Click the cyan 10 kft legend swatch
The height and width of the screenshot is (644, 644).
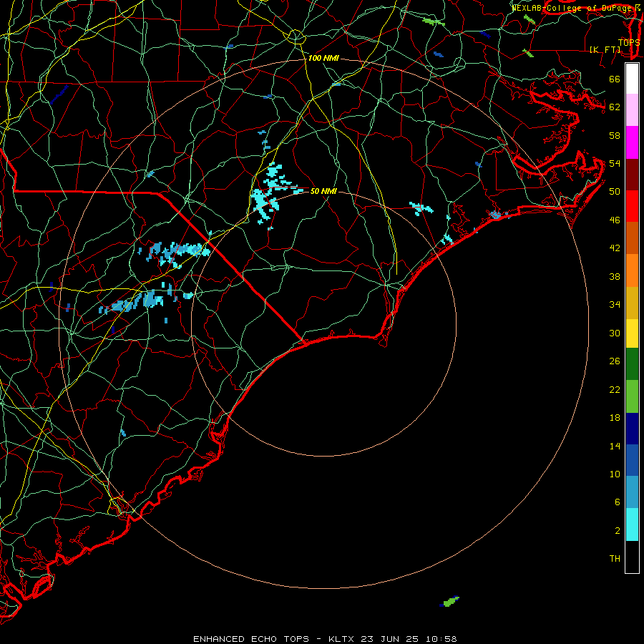(632, 525)
